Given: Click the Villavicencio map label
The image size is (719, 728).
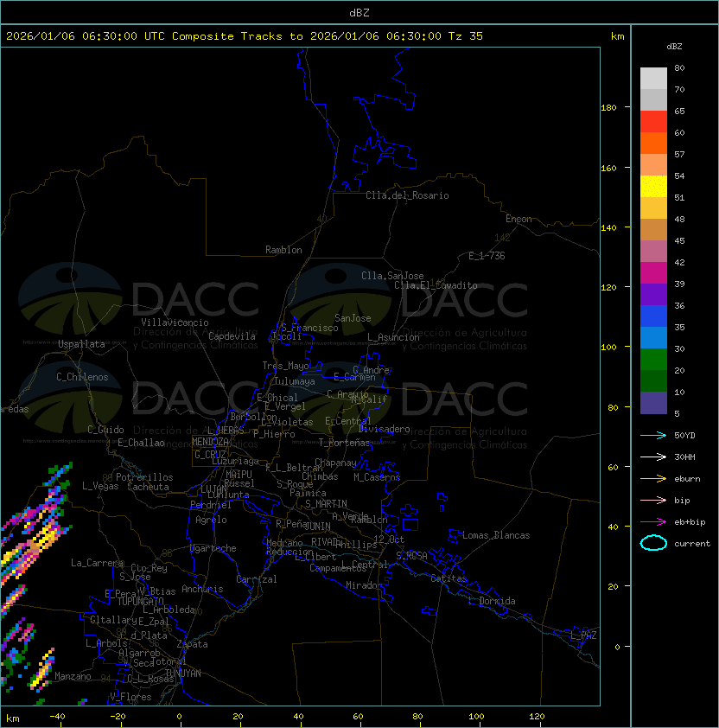Looking at the screenshot, I should point(175,322).
